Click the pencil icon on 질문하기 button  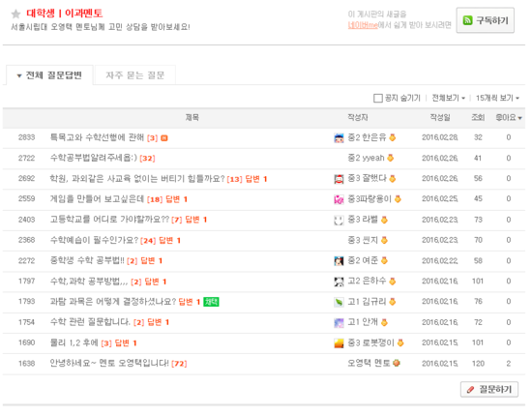point(470,390)
